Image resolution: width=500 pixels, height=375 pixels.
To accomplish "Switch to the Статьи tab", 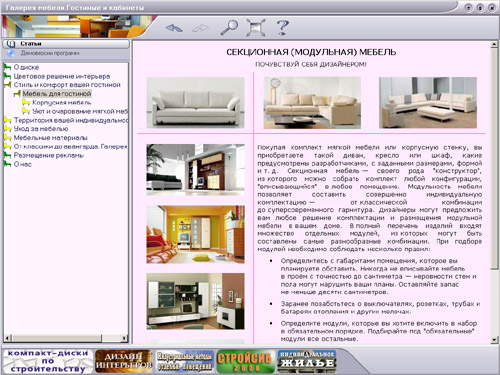I will 66,44.
